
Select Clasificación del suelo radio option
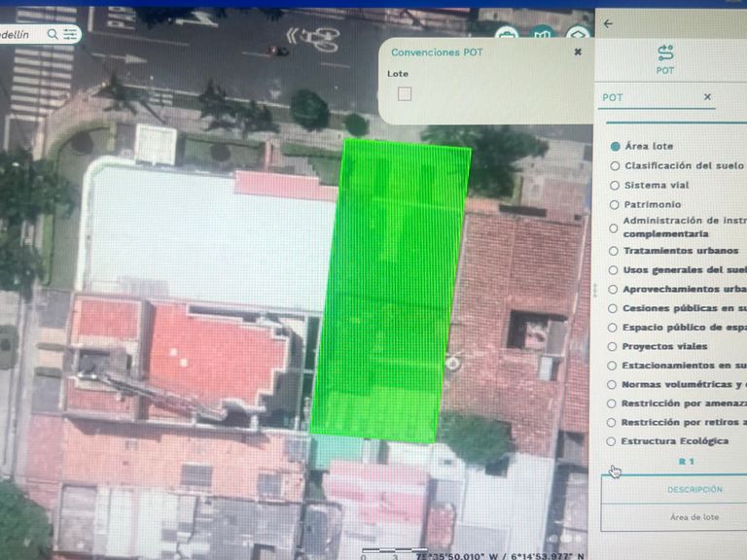coord(615,166)
